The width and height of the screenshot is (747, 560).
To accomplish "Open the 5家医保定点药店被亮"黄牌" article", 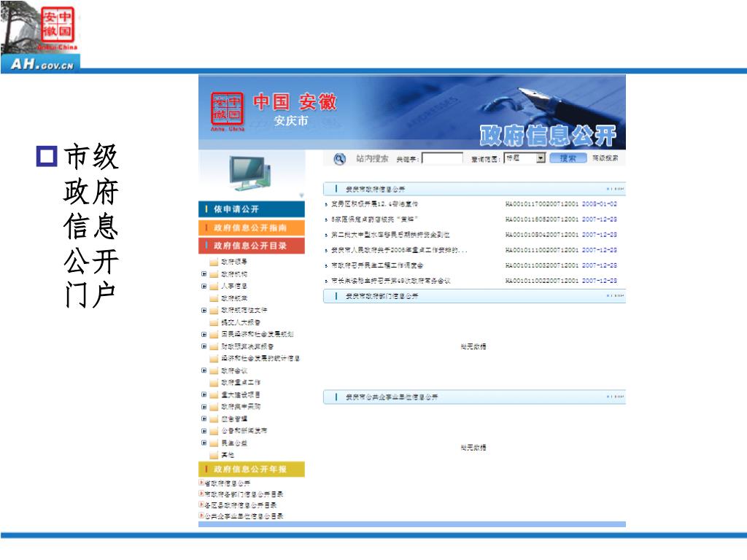I will [375, 219].
